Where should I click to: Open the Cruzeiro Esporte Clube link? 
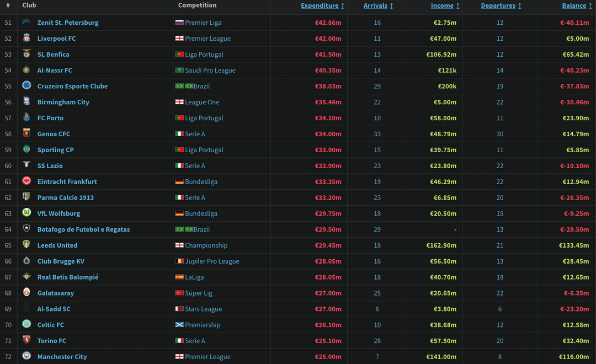(x=72, y=86)
